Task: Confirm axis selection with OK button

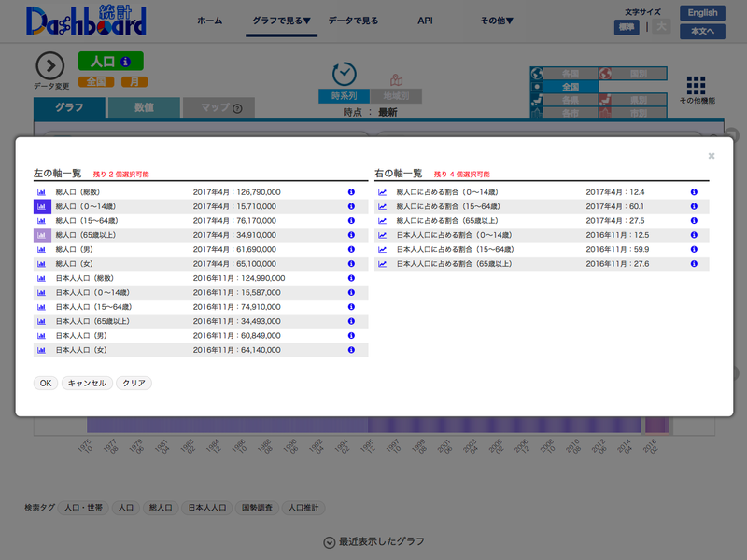Action: pyautogui.click(x=46, y=384)
